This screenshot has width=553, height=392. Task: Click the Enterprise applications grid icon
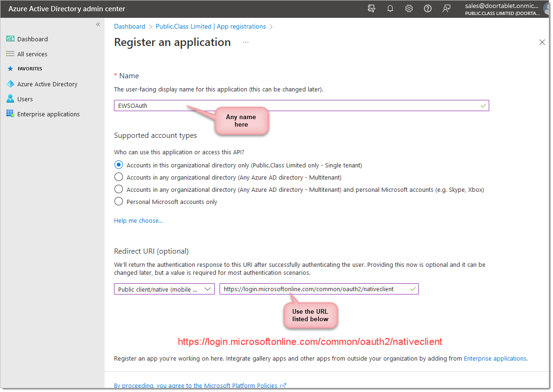pyautogui.click(x=10, y=114)
